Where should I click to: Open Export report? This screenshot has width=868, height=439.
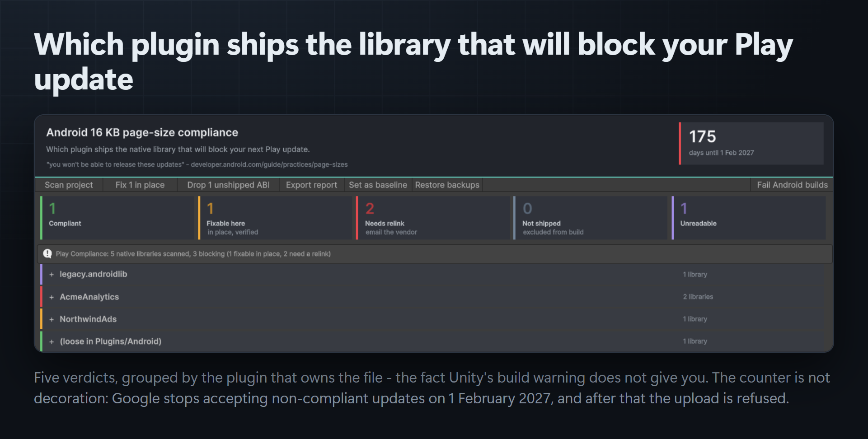[311, 185]
